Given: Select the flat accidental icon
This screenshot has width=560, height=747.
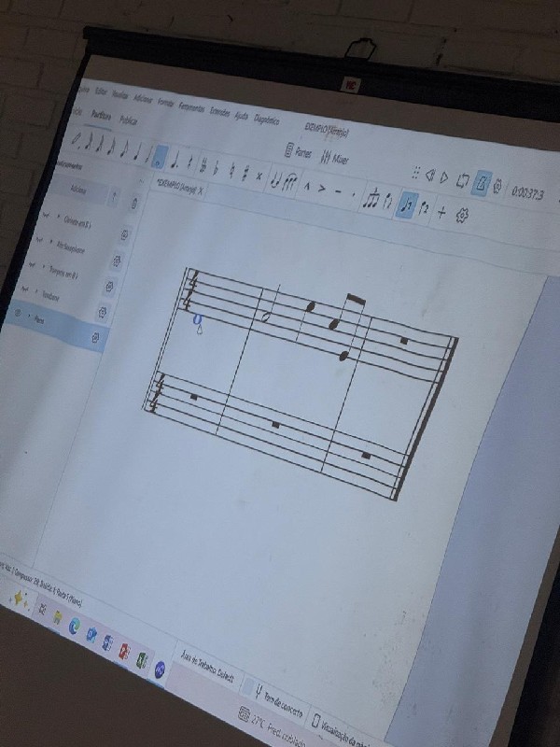Looking at the screenshot, I should point(214,165).
